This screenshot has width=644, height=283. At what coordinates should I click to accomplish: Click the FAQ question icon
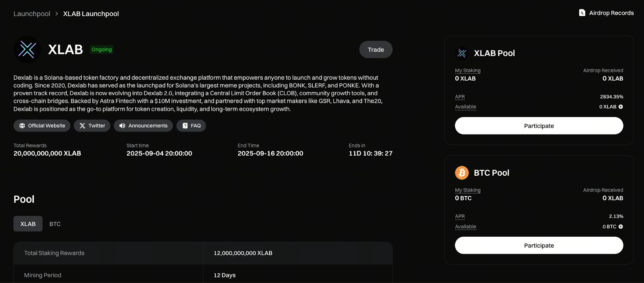[185, 126]
